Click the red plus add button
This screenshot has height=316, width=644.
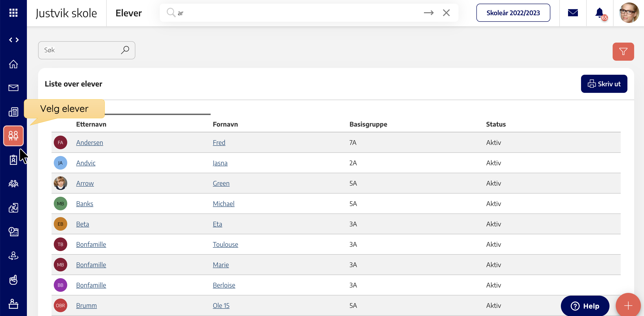tap(628, 305)
